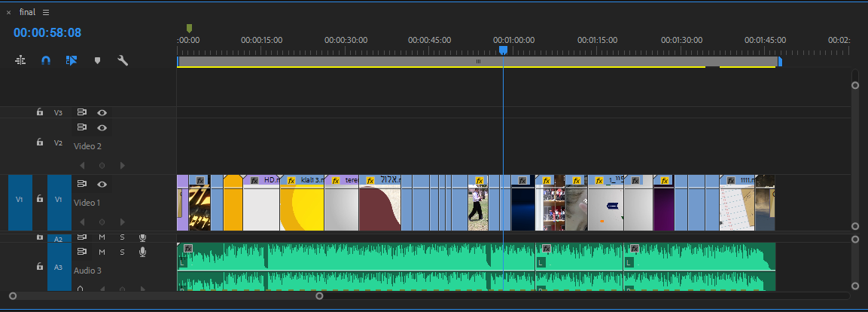868x312 pixels.
Task: Select the maroon אלוף clip
Action: click(379, 203)
